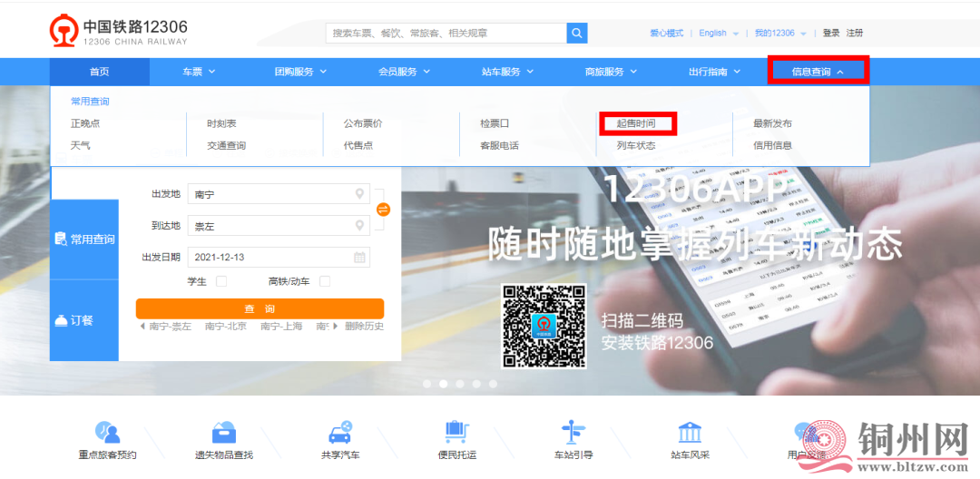The image size is (980, 479).
Task: Expand the English language dropdown
Action: 719,34
